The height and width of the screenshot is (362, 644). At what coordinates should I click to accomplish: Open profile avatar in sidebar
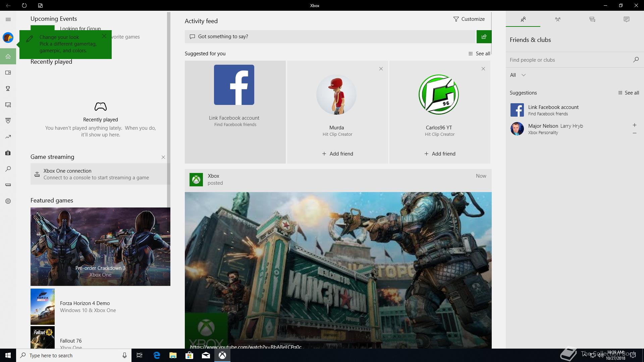tap(8, 38)
